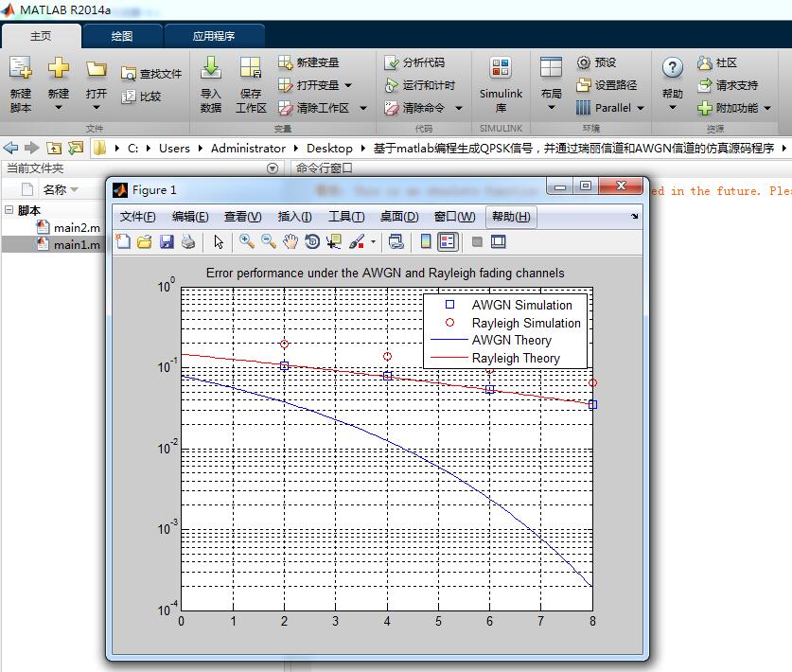Click Users in the folder path bar

174,148
